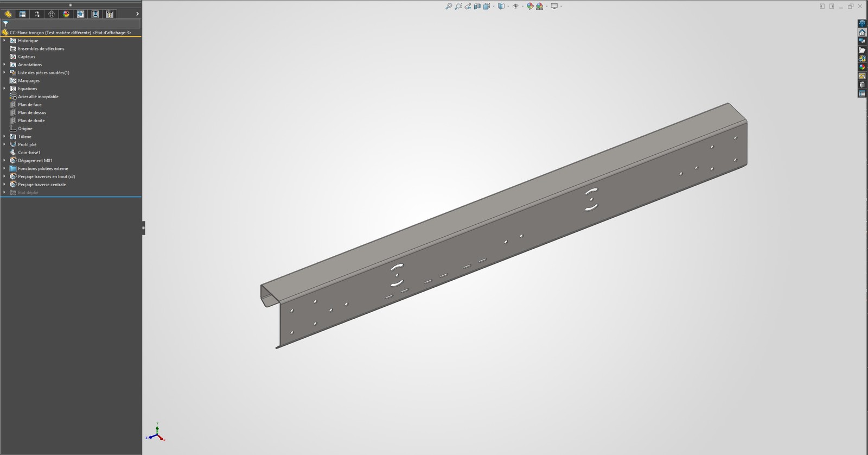Collapse the feature tree panel handle
Image resolution: width=868 pixels, height=455 pixels.
click(x=143, y=228)
